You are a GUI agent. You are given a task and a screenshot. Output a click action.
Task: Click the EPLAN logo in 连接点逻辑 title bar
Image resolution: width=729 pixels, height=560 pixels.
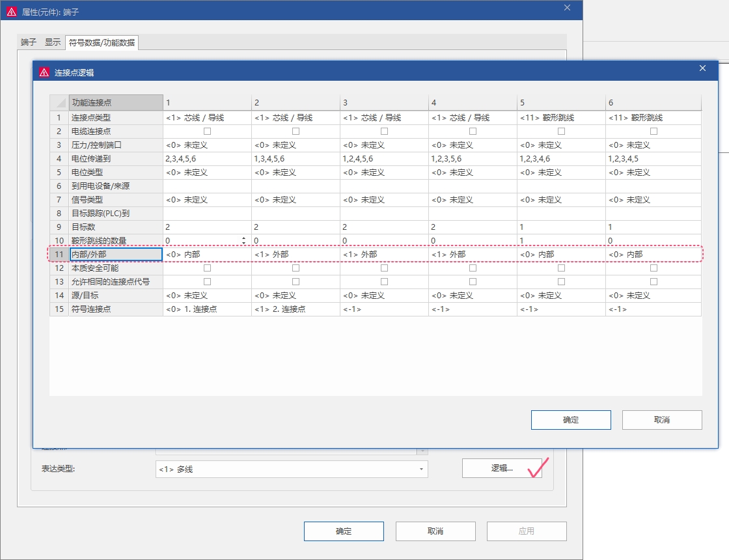click(x=44, y=72)
